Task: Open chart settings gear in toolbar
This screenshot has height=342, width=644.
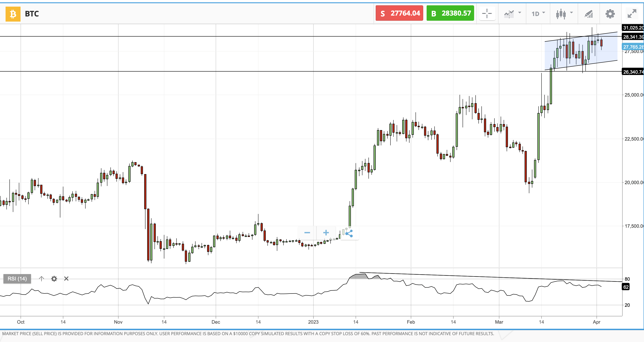Action: tap(610, 14)
